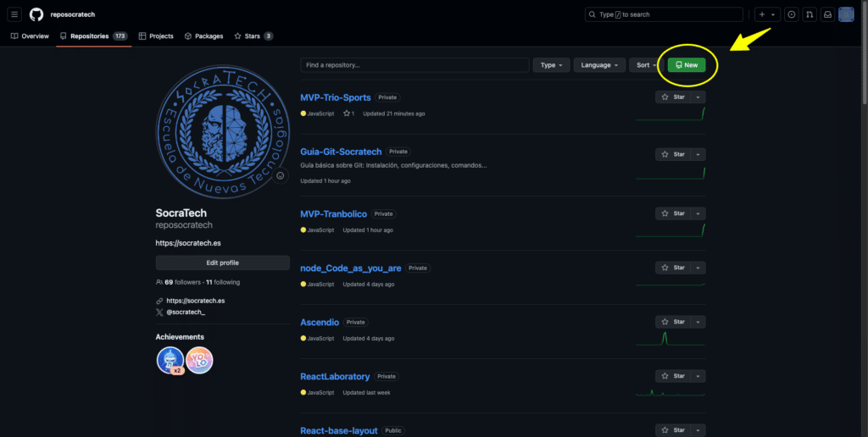
Task: Open the notifications inbox icon
Action: click(827, 15)
